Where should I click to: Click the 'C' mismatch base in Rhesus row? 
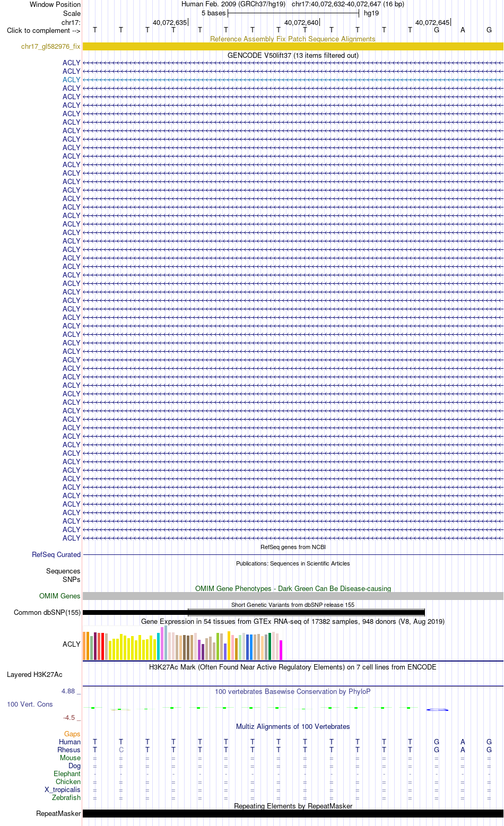pos(121,750)
